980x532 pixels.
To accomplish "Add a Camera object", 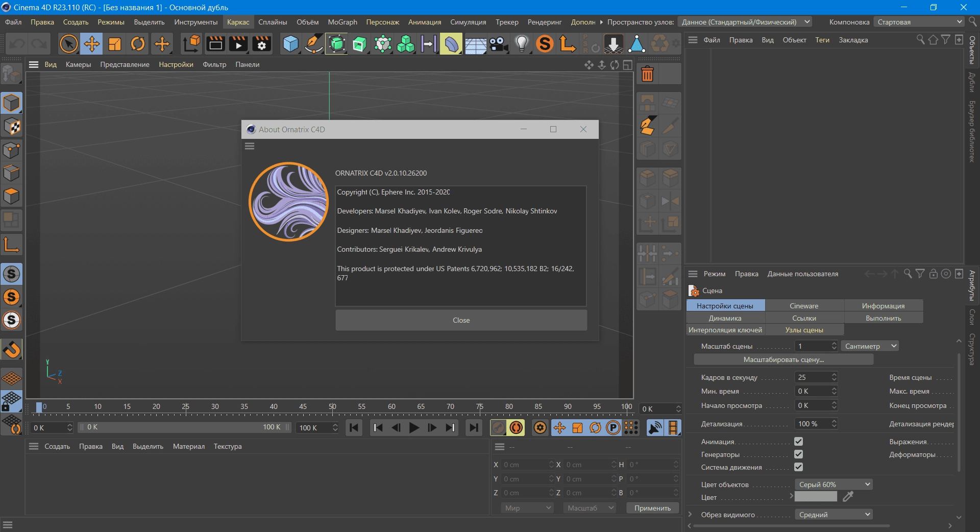I will pyautogui.click(x=499, y=44).
